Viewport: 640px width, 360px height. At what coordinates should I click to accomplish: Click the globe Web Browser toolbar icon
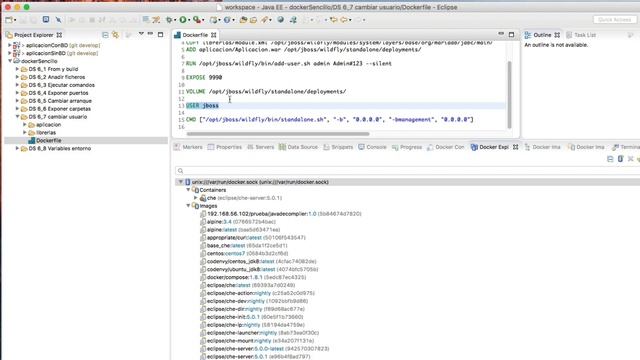click(x=280, y=20)
